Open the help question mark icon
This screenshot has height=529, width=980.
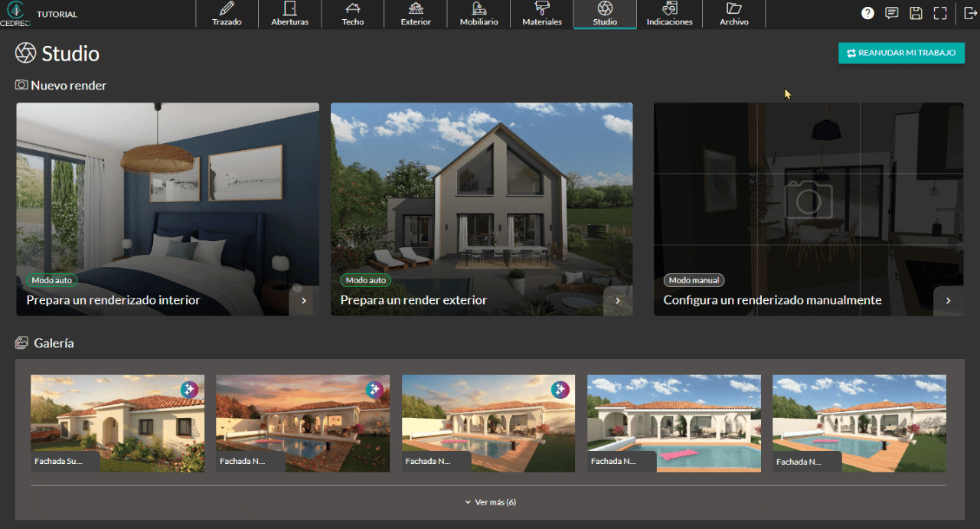[867, 13]
